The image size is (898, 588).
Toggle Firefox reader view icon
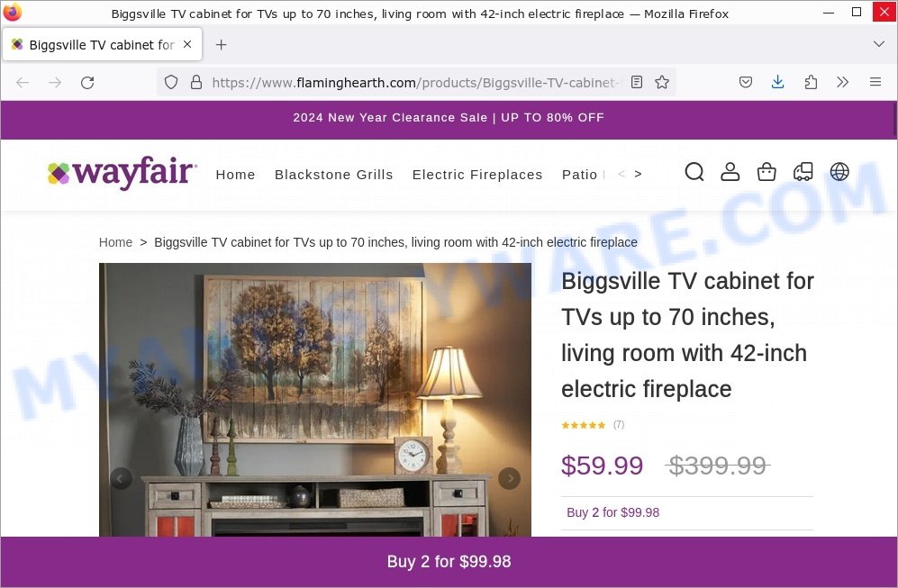[x=636, y=83]
